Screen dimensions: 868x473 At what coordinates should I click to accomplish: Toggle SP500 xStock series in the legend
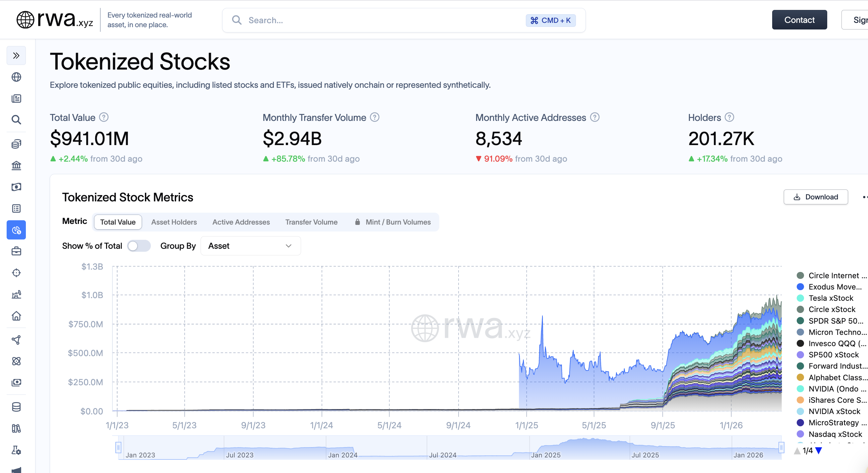828,355
